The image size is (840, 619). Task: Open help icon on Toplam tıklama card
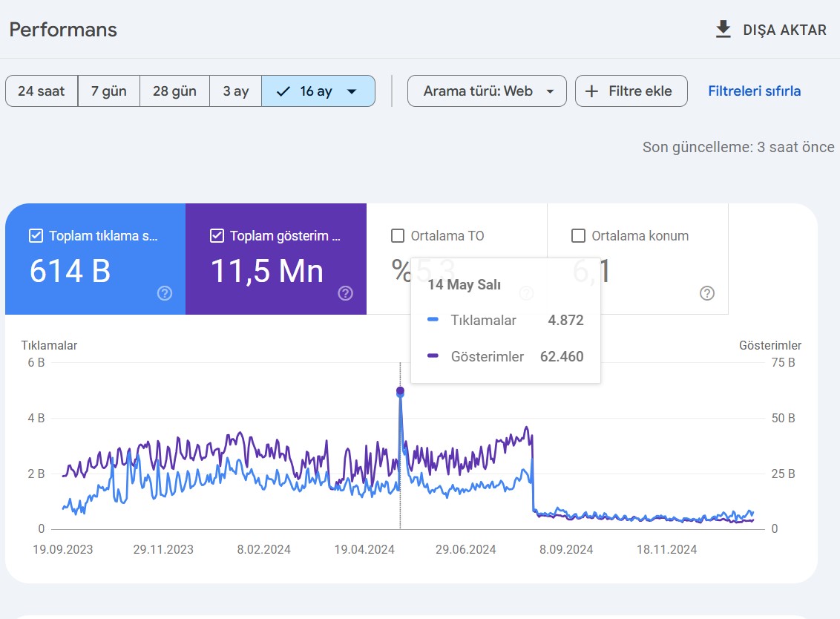click(165, 293)
